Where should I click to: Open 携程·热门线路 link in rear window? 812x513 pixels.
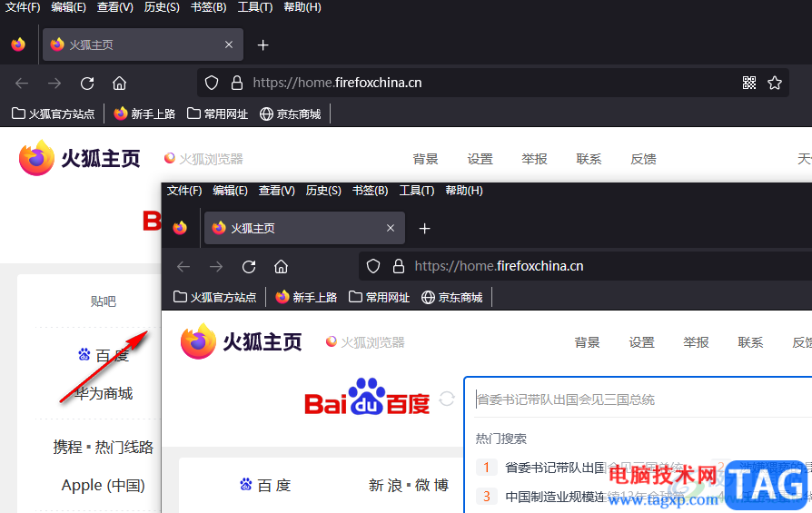pos(103,447)
